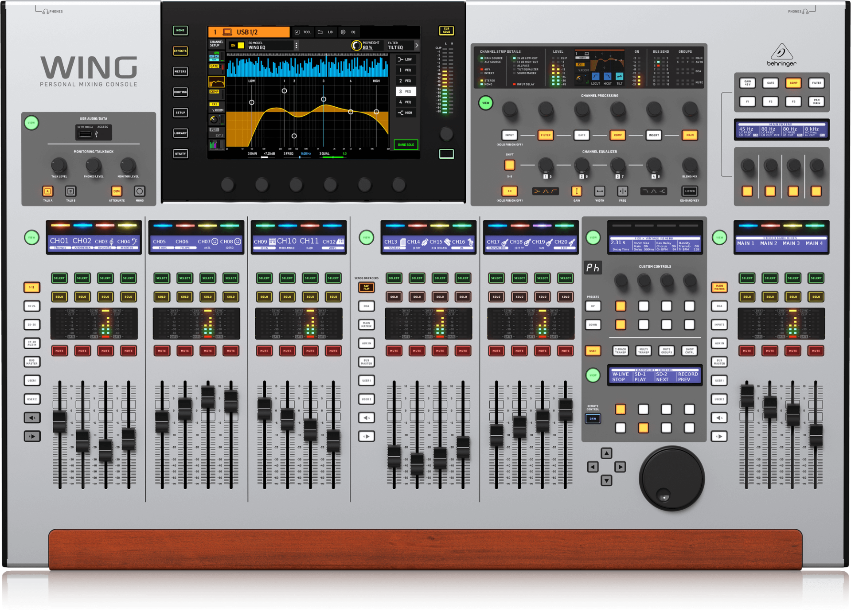
Task: Switch fader bank to 13-24
Action: [x=31, y=306]
